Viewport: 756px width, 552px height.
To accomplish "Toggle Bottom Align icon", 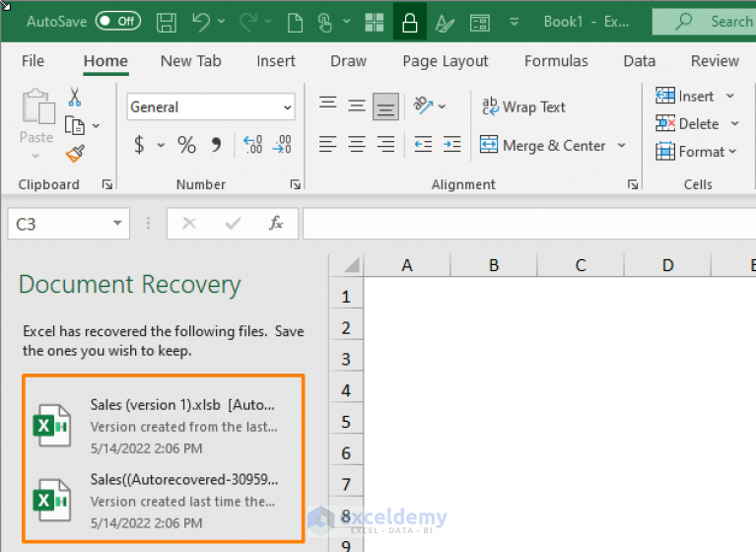I will coord(385,106).
